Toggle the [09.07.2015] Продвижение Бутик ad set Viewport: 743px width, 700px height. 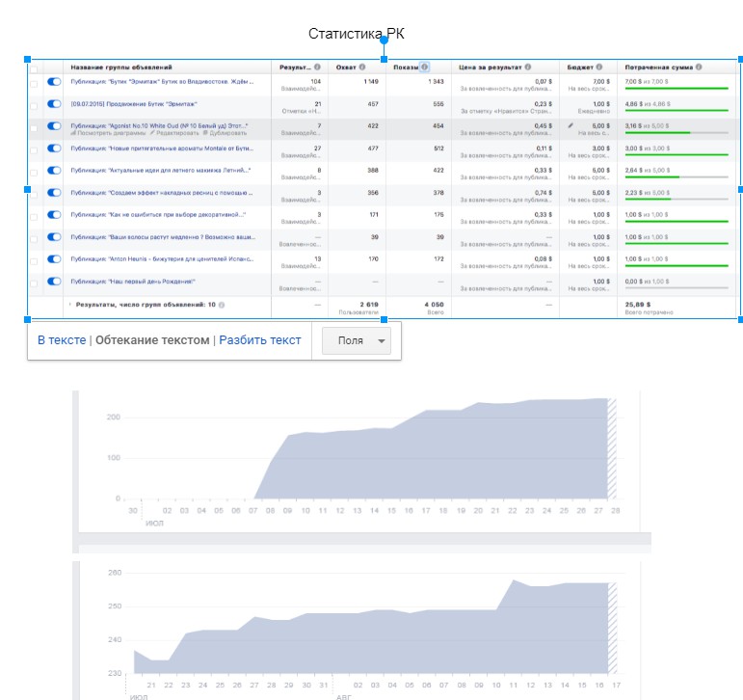click(x=54, y=104)
